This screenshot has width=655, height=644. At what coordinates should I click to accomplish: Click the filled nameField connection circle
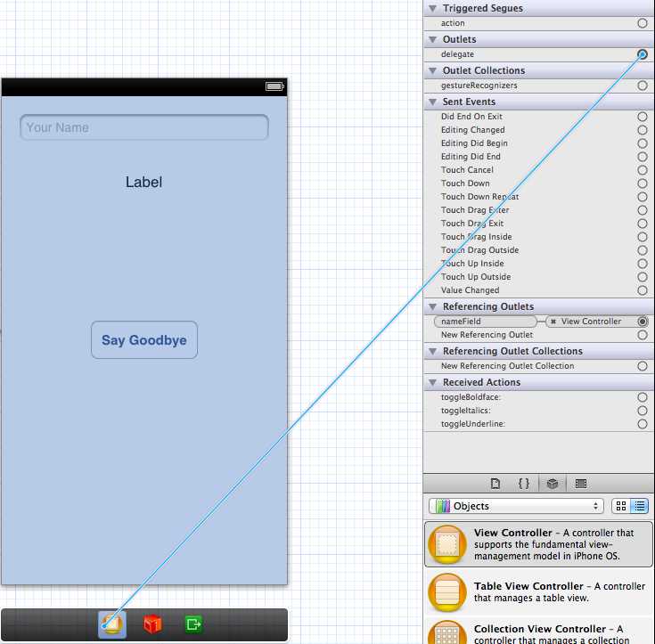643,322
